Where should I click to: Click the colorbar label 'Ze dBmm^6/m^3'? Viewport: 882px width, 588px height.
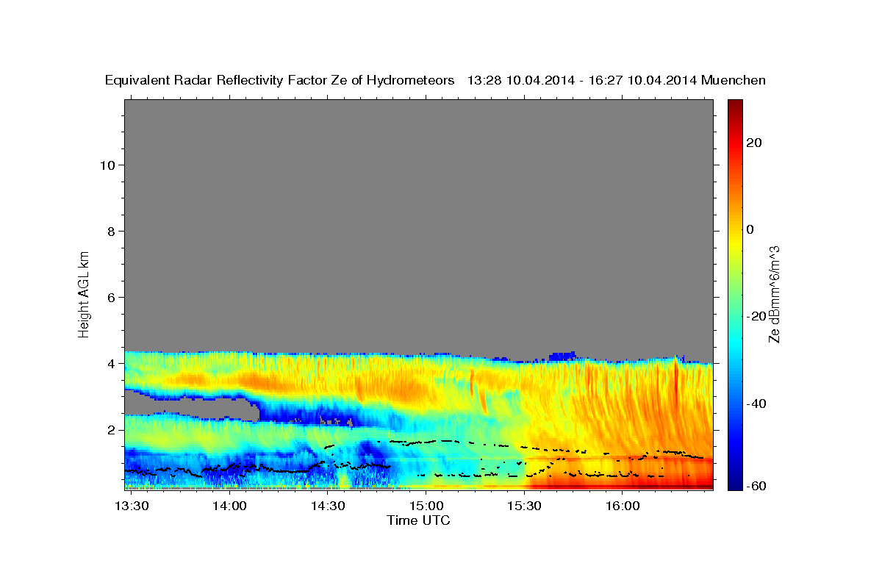(x=774, y=294)
